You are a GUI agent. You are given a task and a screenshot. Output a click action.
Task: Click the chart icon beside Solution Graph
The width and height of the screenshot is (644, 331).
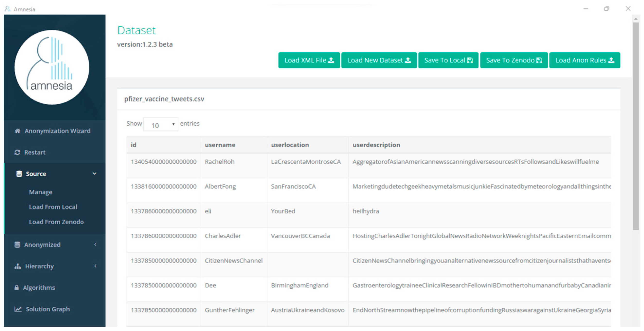(x=18, y=309)
